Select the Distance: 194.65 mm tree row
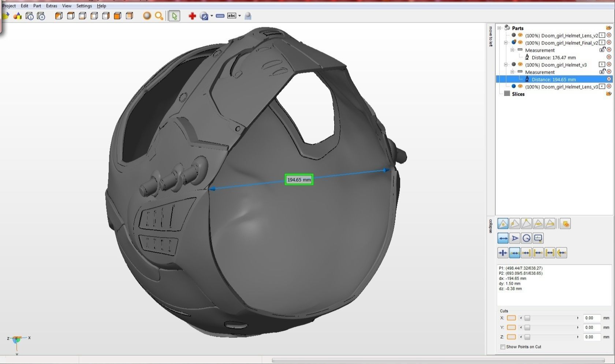 pyautogui.click(x=554, y=79)
